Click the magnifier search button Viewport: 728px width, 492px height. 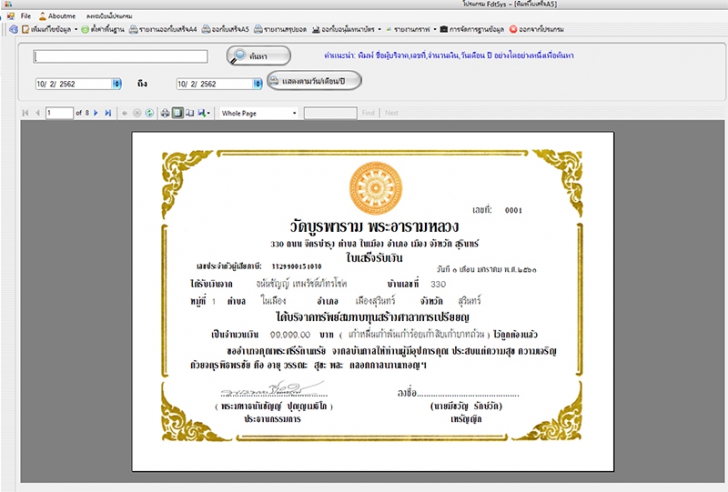[x=259, y=56]
